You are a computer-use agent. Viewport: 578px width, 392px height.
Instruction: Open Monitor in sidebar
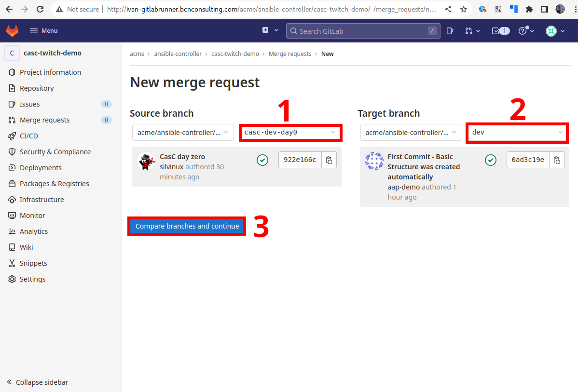point(32,215)
